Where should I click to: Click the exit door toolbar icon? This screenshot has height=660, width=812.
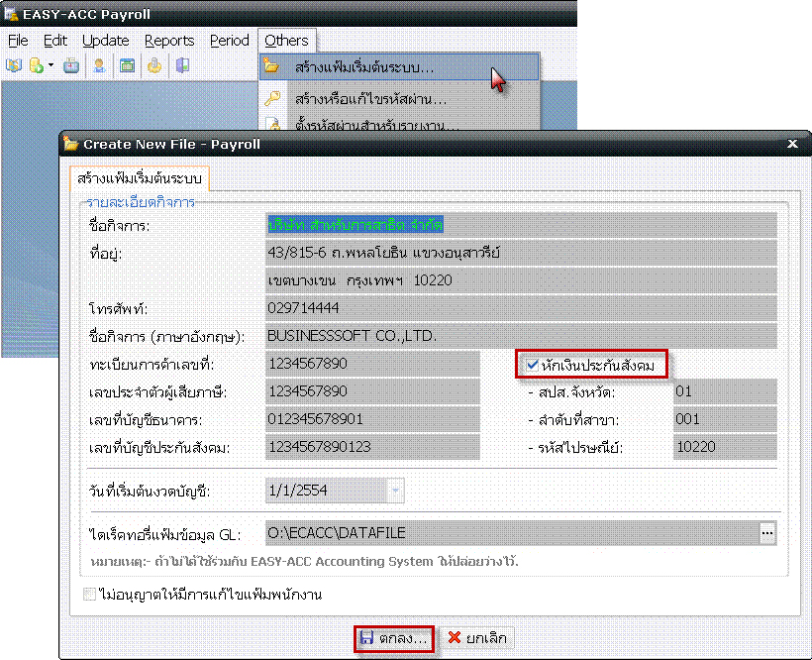pos(182,66)
